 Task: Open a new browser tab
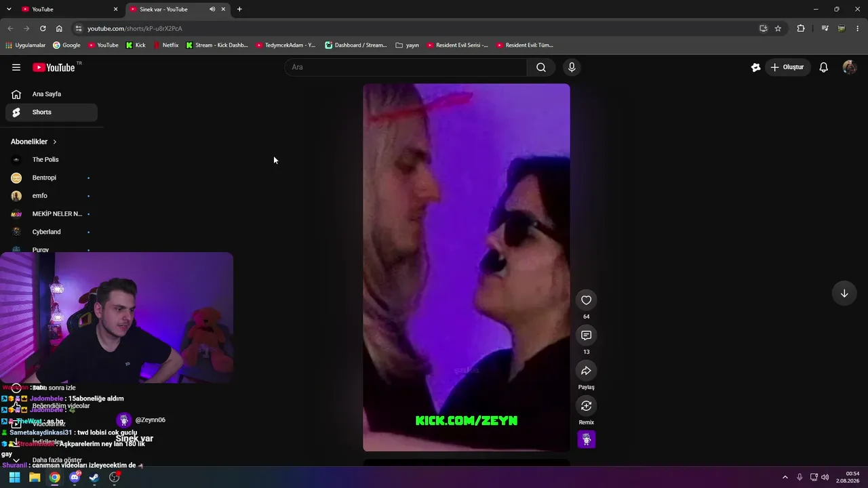point(239,9)
